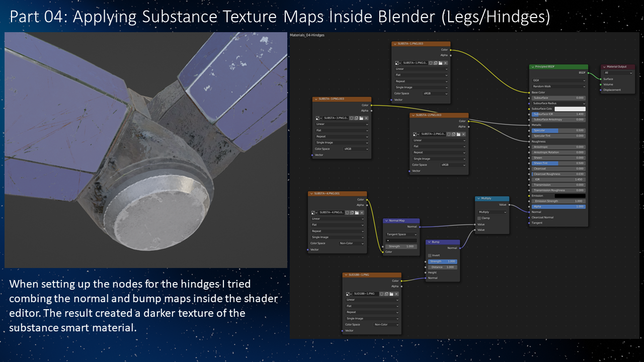The height and width of the screenshot is (362, 644).
Task: Collapse the Principled BSDF node
Action: coord(533,66)
